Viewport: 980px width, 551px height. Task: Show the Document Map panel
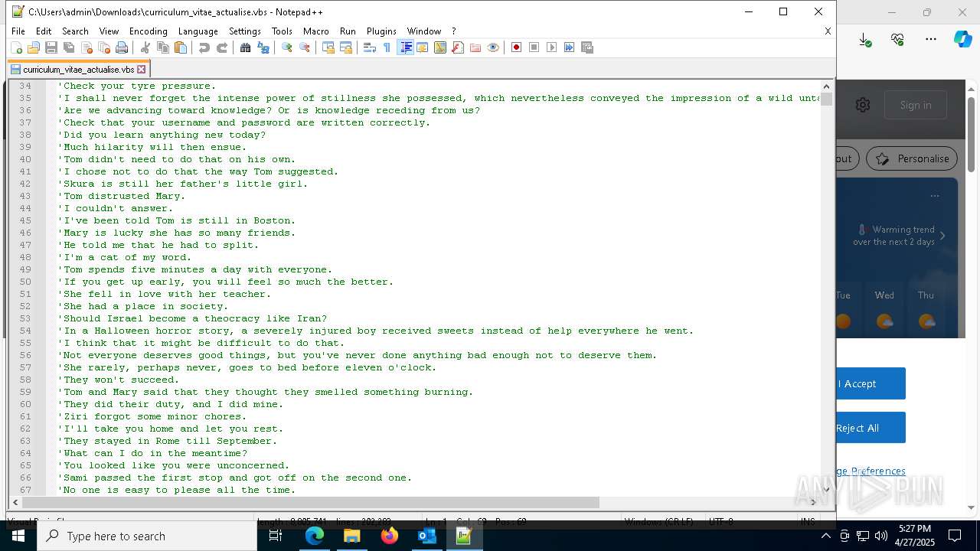tap(440, 47)
